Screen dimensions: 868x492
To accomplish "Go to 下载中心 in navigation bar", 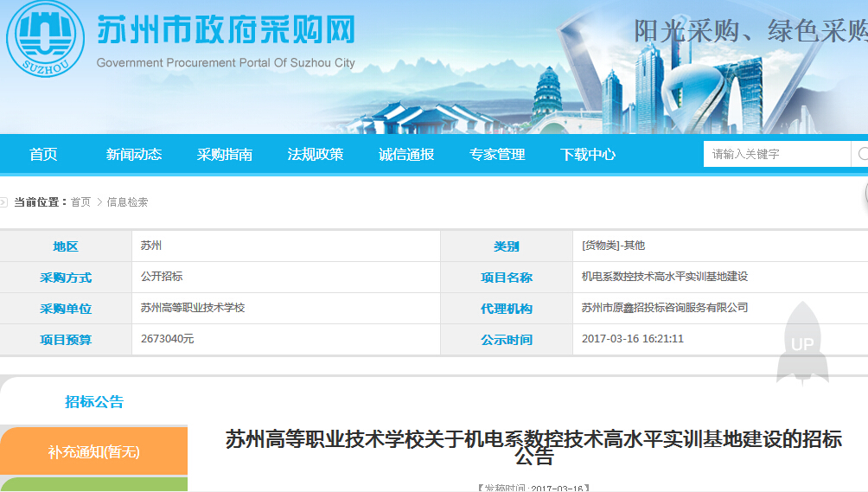I will pos(588,155).
